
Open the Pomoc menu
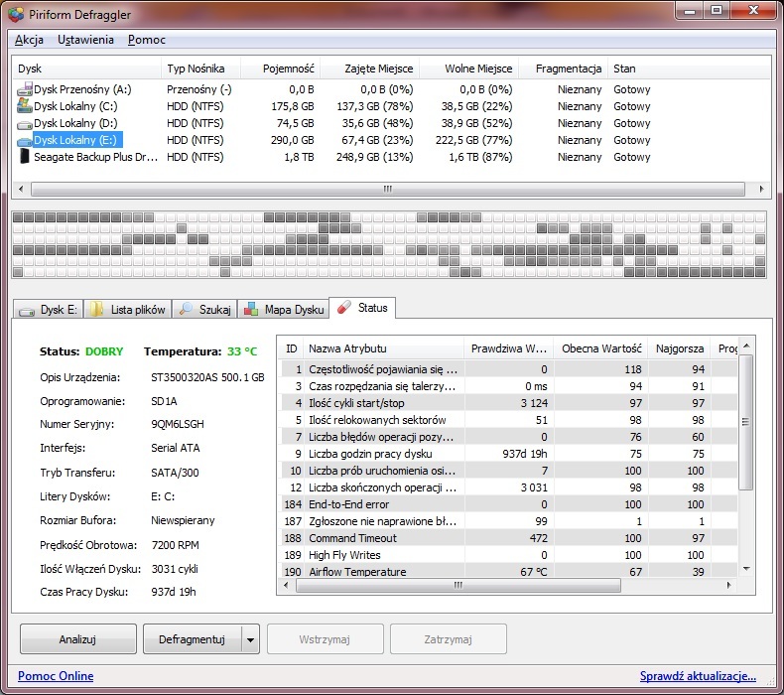click(x=147, y=40)
